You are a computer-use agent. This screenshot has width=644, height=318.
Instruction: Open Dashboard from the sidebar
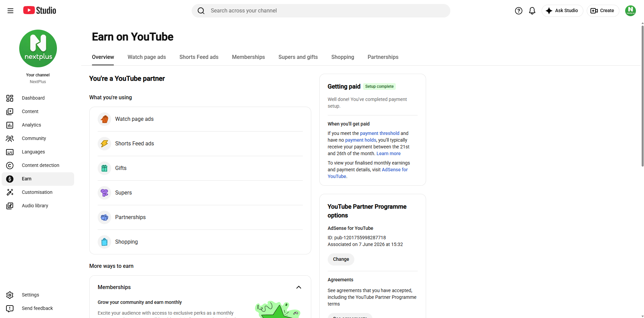click(38, 98)
